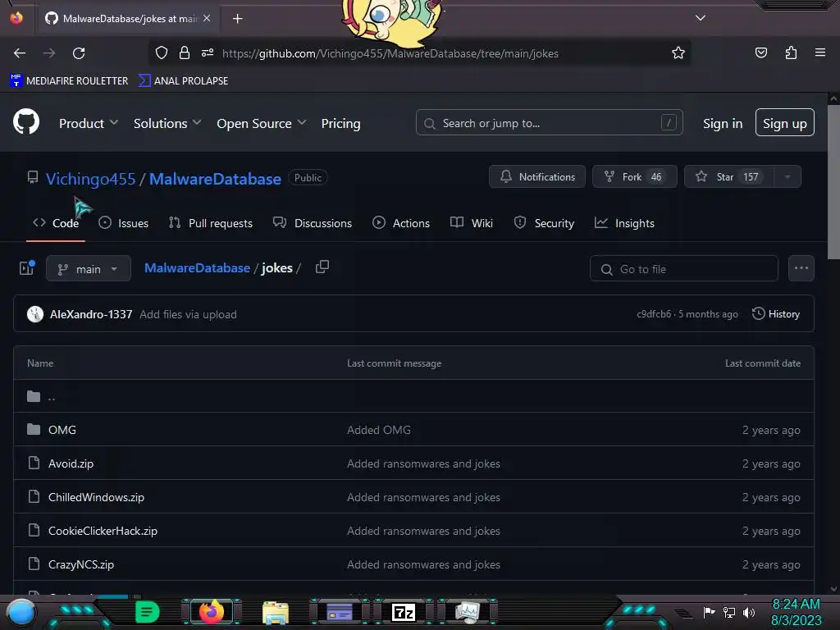This screenshot has height=630, width=840.
Task: Open the MalwareDatabase repository title link
Action: (x=215, y=179)
